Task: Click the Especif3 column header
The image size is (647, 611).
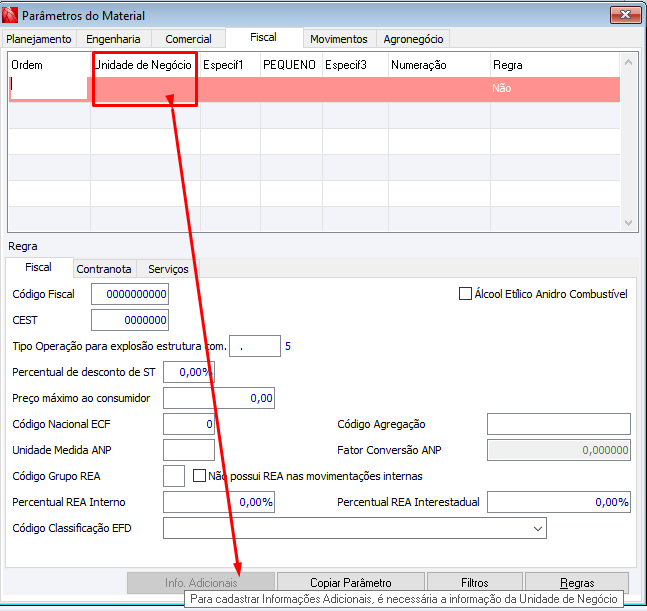Action: [x=355, y=65]
